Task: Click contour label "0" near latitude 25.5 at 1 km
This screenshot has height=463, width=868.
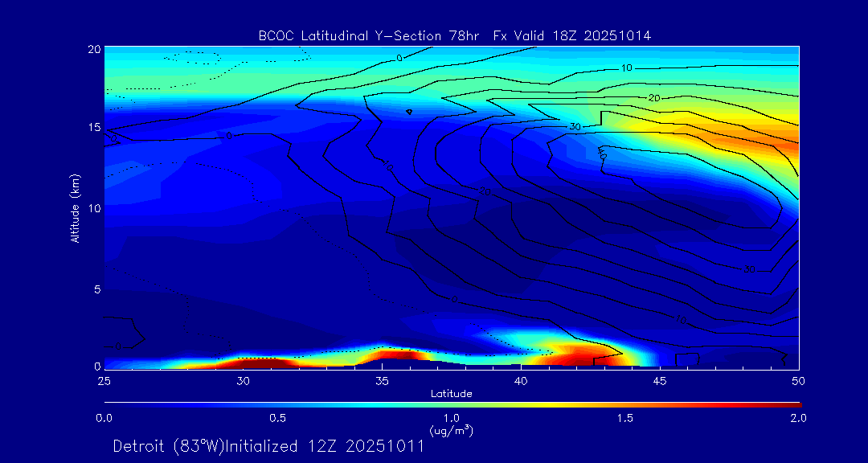Action: tap(118, 346)
